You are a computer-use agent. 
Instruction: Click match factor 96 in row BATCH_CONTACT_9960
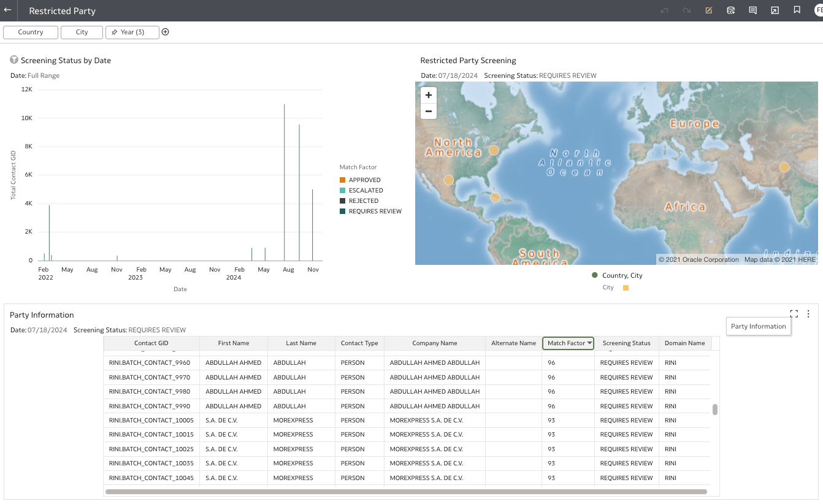tap(568, 363)
